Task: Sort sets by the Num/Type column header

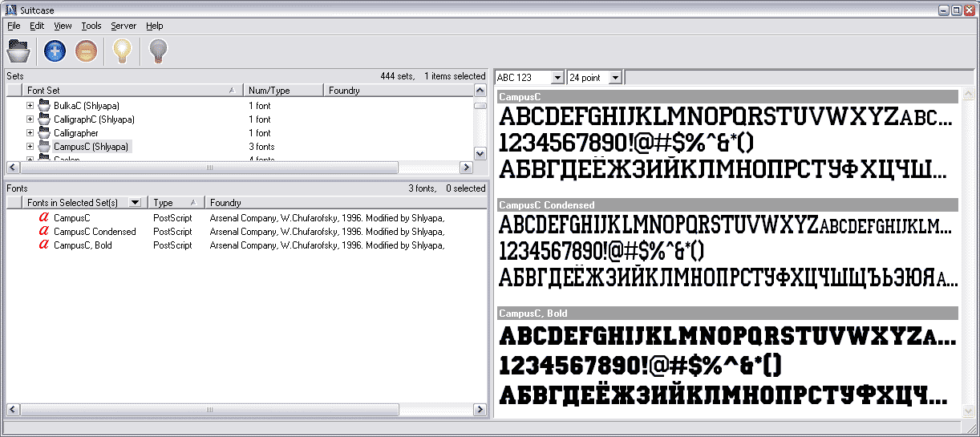Action: (x=283, y=91)
